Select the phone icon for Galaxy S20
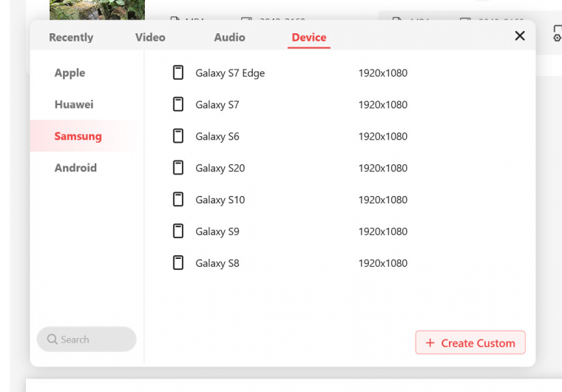 click(x=178, y=168)
